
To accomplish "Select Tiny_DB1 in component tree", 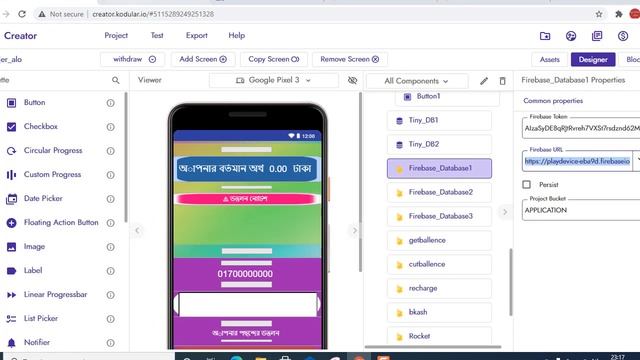I will tap(439, 120).
